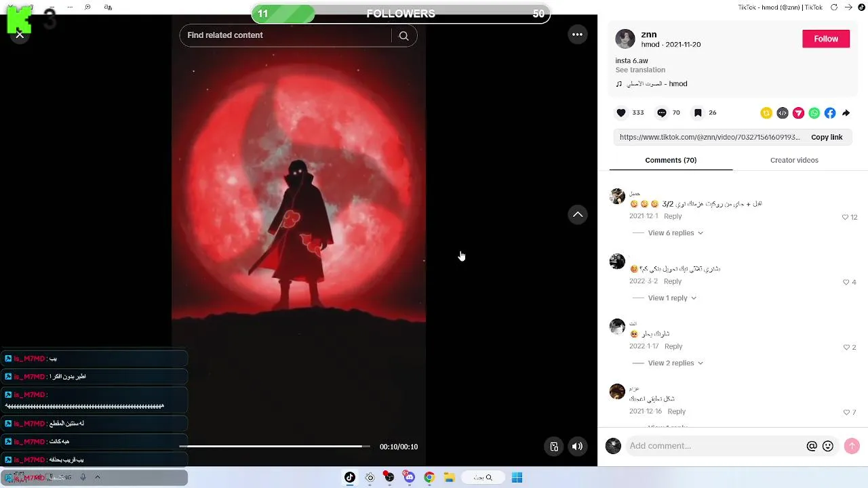Click the 2021-12-16 commenter's avatar

coord(617,392)
